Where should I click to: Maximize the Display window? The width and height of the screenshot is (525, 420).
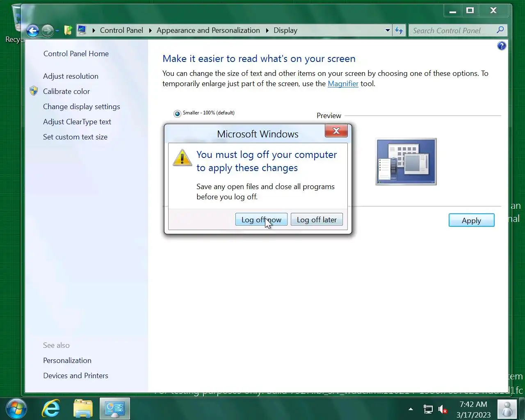click(470, 11)
